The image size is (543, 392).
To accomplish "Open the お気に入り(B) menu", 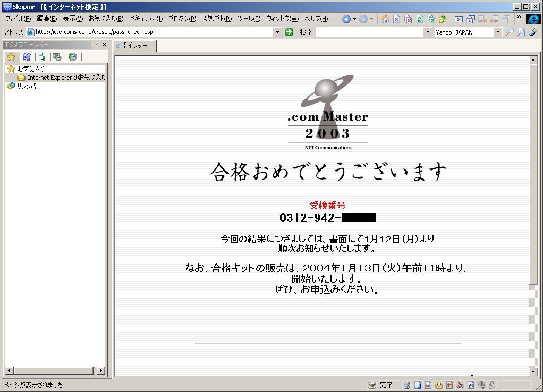I will tap(106, 19).
